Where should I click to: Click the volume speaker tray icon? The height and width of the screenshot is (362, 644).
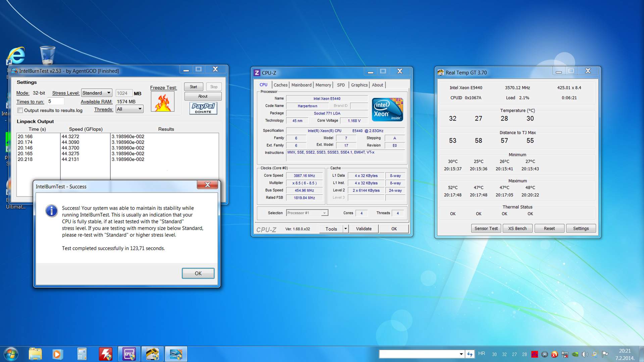(x=585, y=354)
